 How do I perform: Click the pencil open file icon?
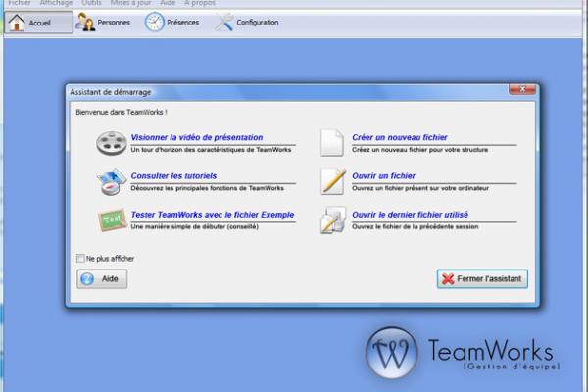pyautogui.click(x=333, y=181)
